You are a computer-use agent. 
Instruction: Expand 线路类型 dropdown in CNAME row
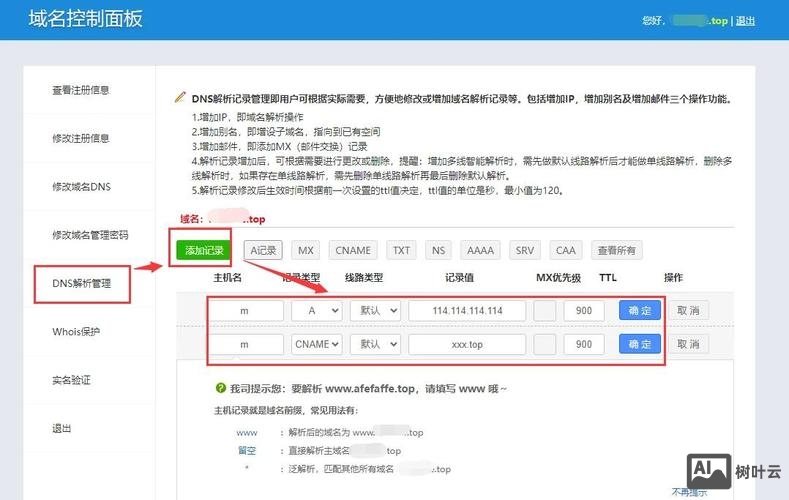[375, 344]
